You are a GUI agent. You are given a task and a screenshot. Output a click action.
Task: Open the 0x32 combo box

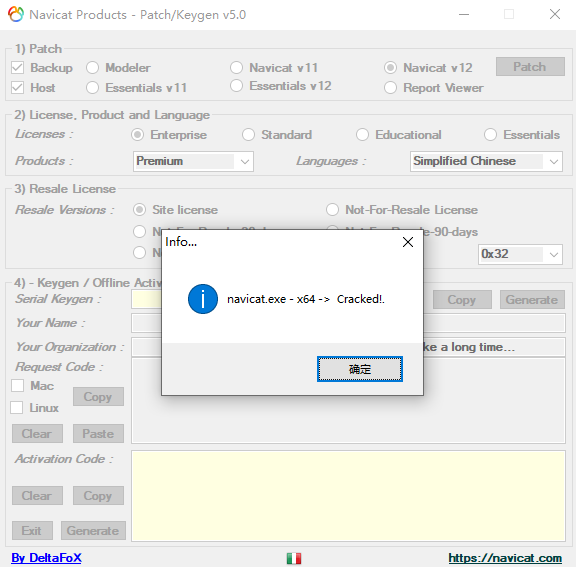pos(520,254)
